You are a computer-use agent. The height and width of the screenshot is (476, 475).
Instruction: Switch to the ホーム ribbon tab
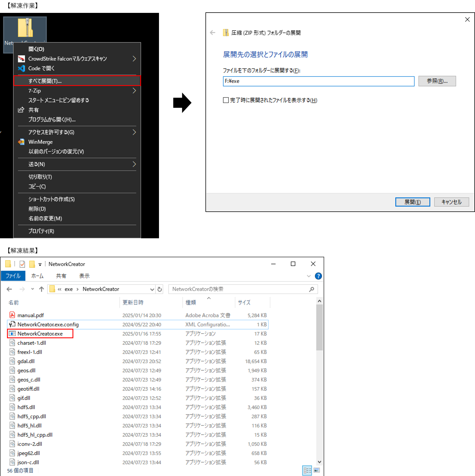pyautogui.click(x=37, y=276)
